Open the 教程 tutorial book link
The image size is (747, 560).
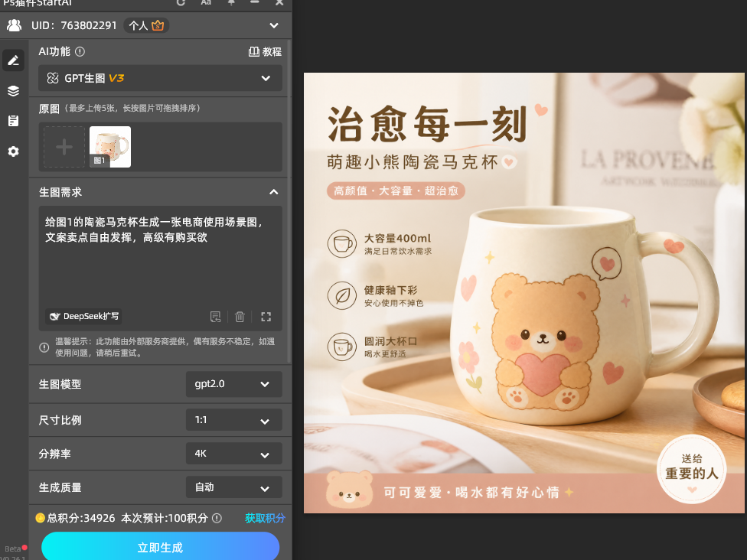pos(265,51)
